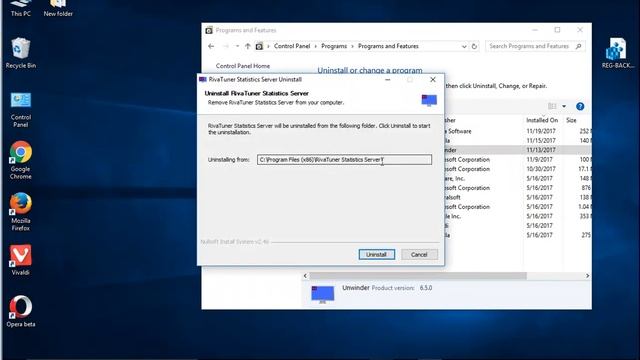
Task: Launch Google Chrome from desktop
Action: click(21, 160)
